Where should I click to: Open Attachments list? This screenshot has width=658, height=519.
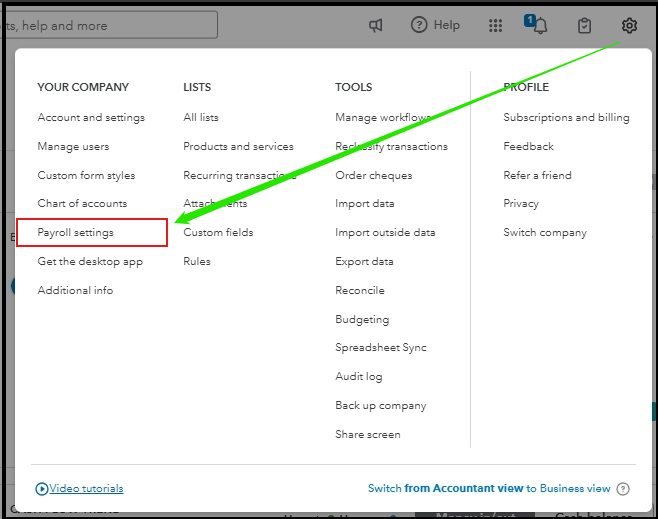[215, 203]
